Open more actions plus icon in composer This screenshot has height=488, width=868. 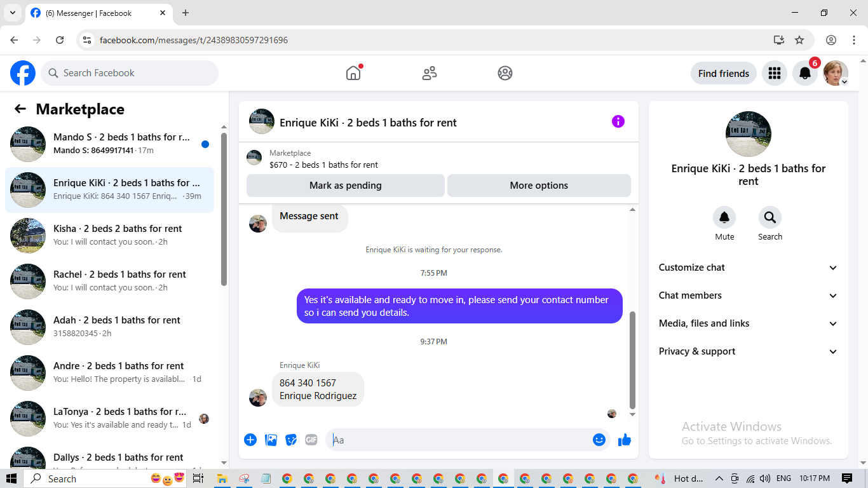pos(250,440)
